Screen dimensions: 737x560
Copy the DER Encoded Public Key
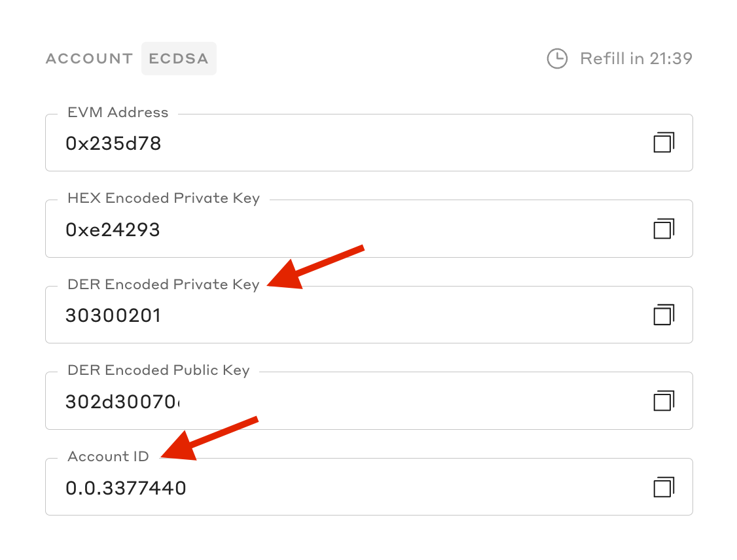point(664,401)
